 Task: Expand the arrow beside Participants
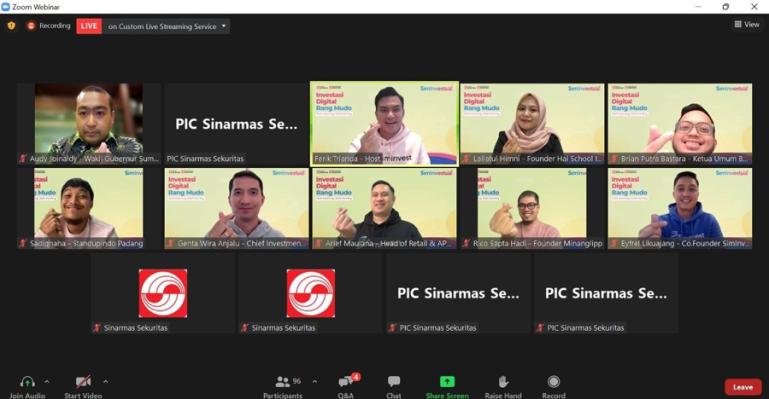(314, 381)
